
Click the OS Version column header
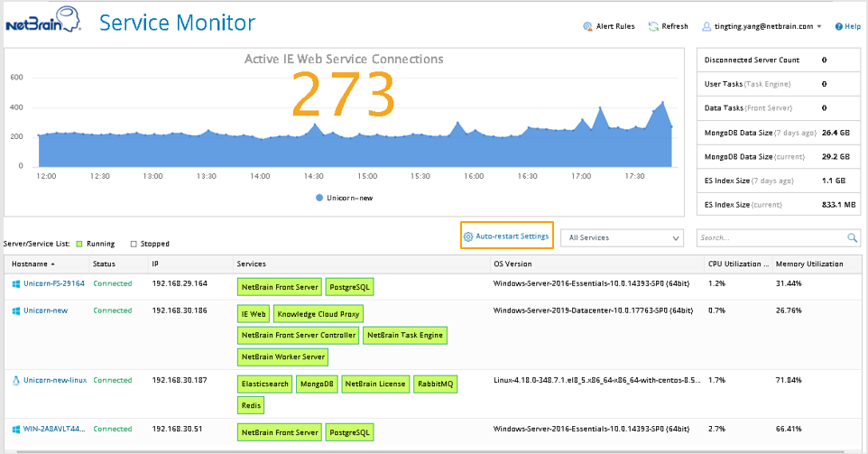512,264
